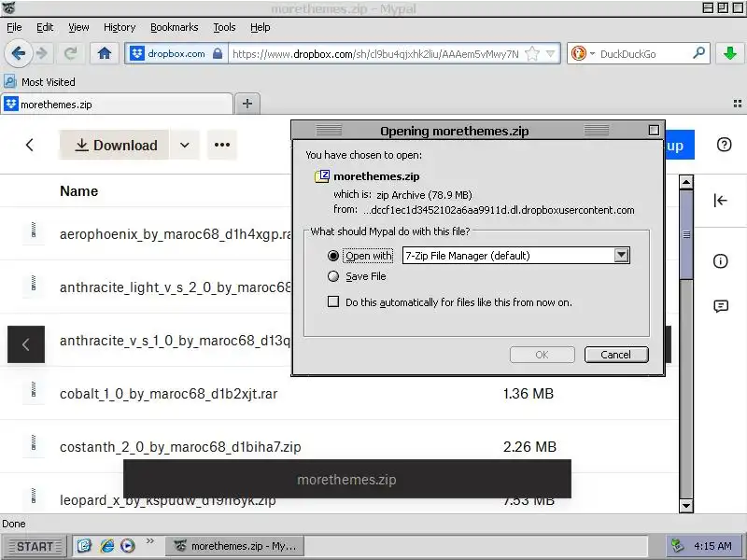Open the Tools menu
The image size is (747, 560).
(x=224, y=28)
